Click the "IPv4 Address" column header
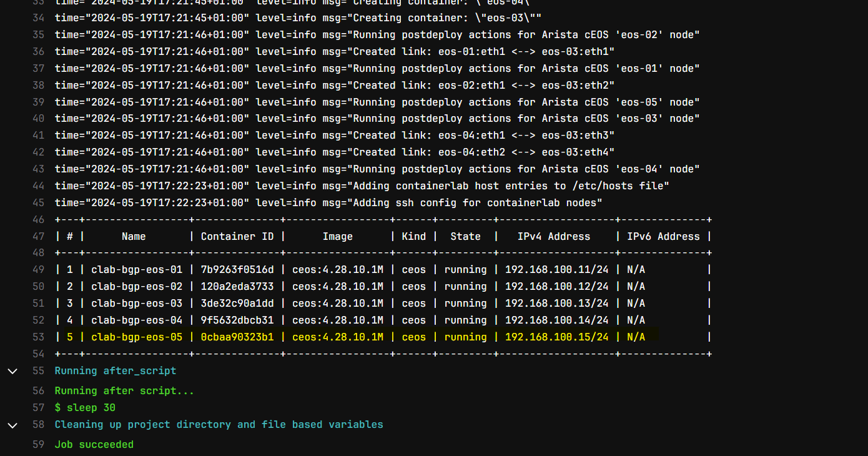868x456 pixels. (554, 236)
